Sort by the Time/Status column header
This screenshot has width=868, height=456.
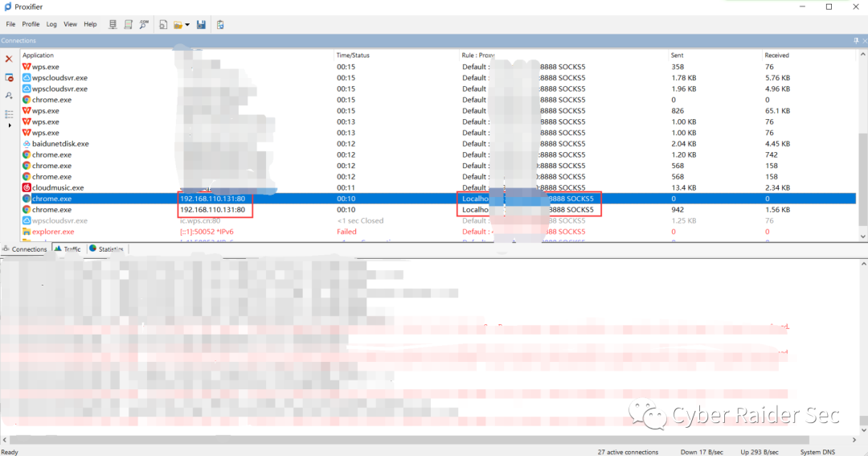[x=353, y=55]
